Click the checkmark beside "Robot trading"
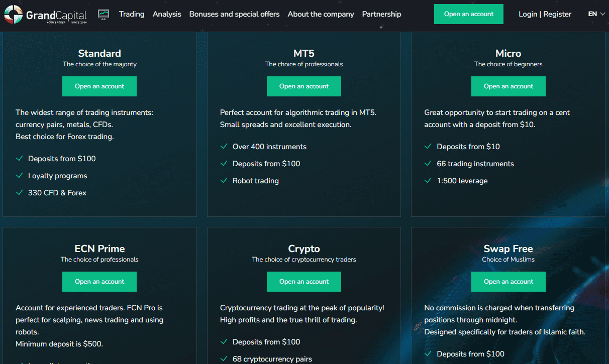 click(x=224, y=181)
